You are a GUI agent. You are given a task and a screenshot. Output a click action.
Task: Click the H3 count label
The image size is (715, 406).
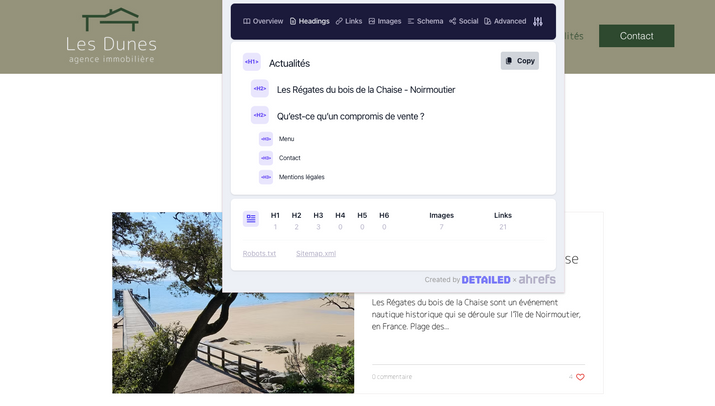[318, 215]
